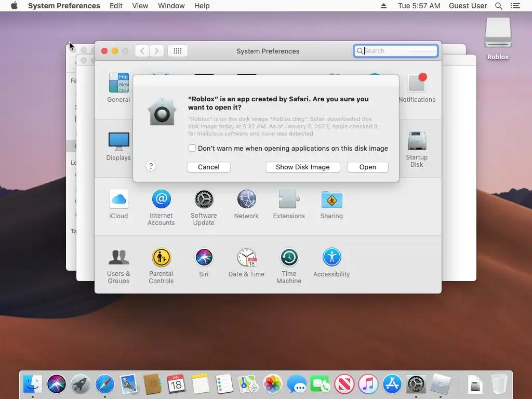The image size is (532, 399).
Task: Open Accessibility preferences
Action: pos(331,263)
